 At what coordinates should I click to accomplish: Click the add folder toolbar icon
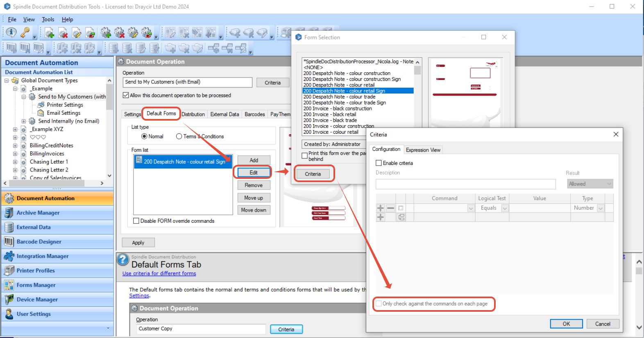pyautogui.click(x=170, y=48)
